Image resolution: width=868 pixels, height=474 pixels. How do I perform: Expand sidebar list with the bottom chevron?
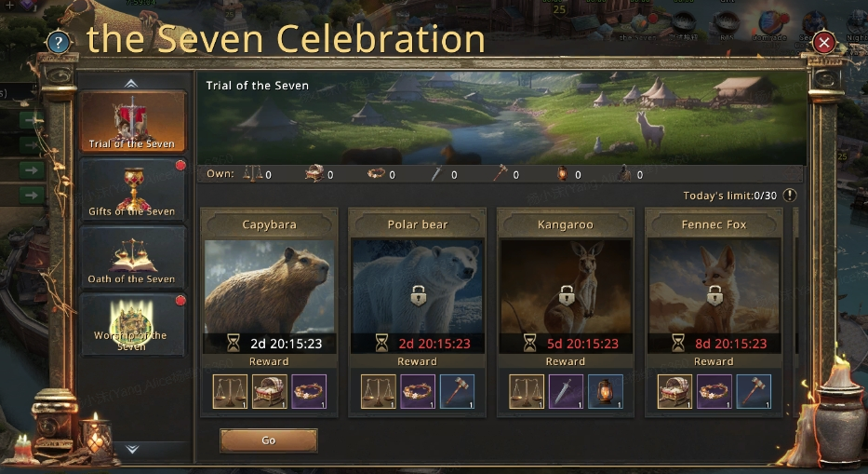132,449
